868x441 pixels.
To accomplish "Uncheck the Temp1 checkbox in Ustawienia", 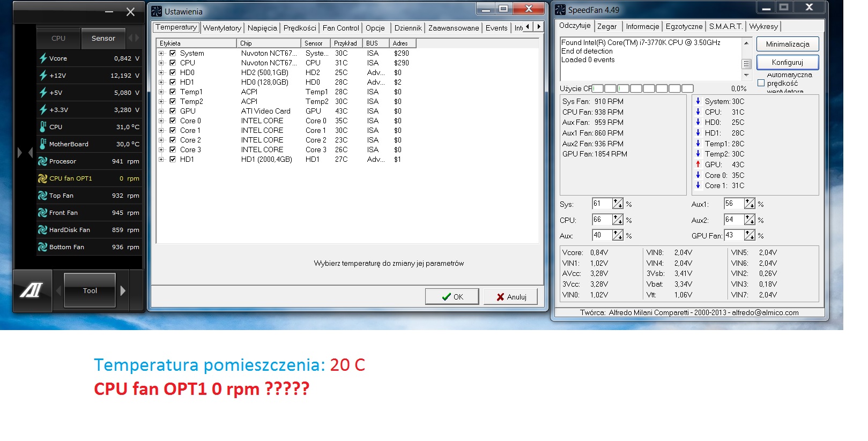I will coord(173,92).
